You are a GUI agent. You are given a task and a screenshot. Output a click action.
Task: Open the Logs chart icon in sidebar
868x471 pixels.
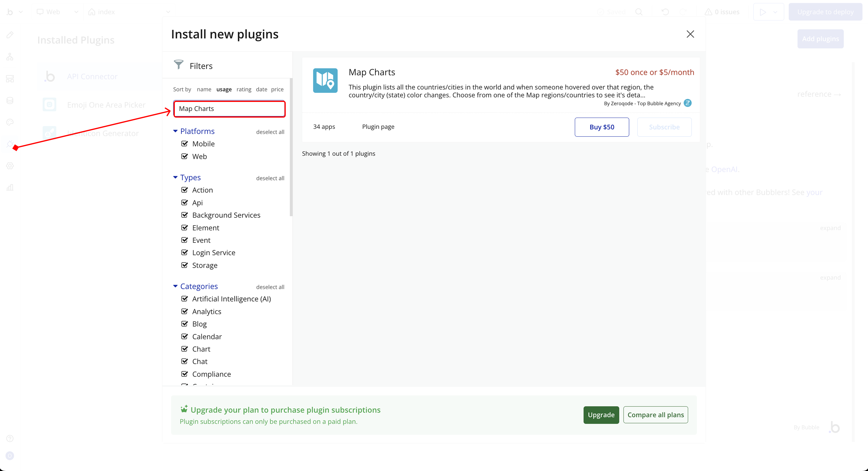point(10,188)
